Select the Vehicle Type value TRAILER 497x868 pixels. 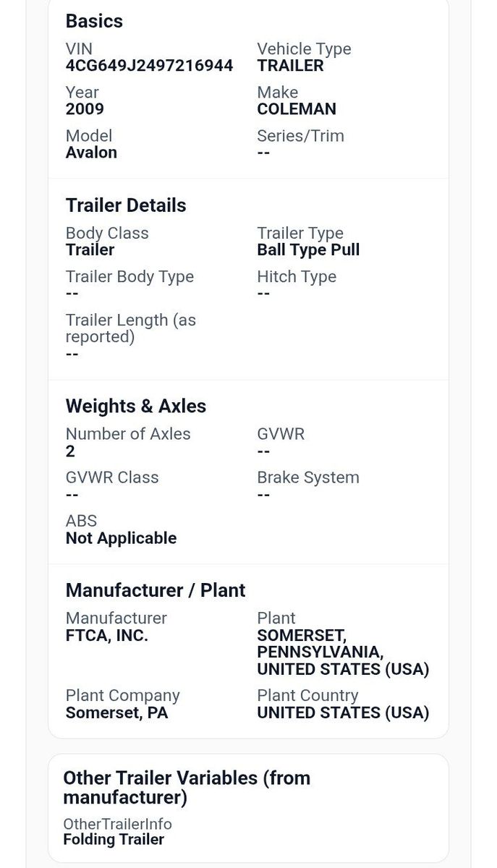290,66
